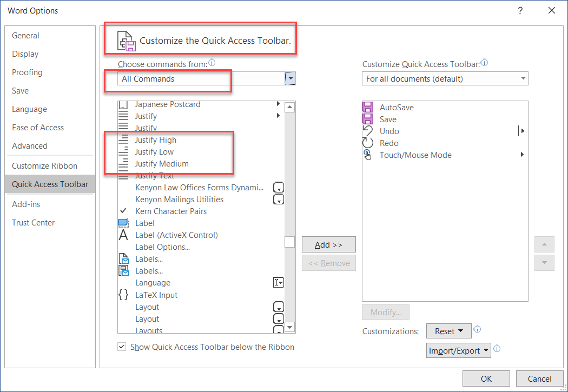Viewport: 568px width, 392px height.
Task: Expand the Touch/Mouse Mode submenu arrow
Action: pos(522,155)
